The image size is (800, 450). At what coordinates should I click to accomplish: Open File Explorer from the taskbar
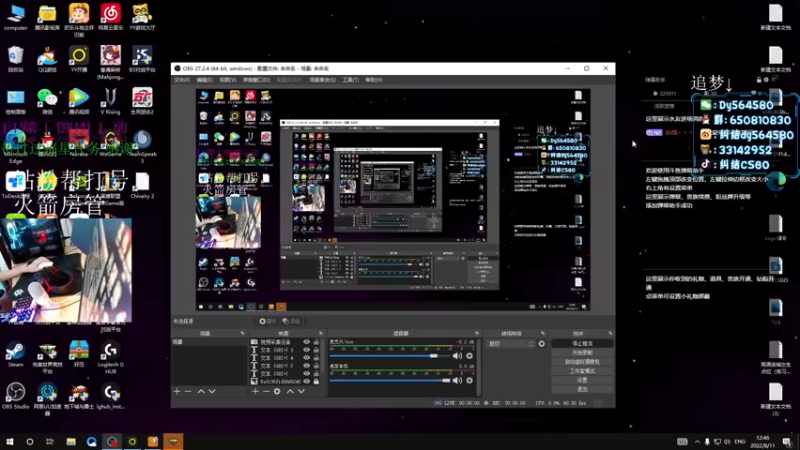pos(71,441)
